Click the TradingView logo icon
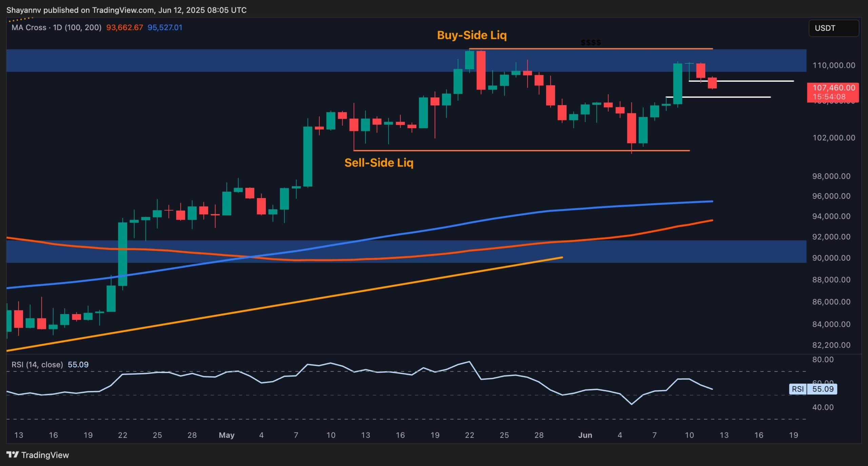 pyautogui.click(x=13, y=455)
